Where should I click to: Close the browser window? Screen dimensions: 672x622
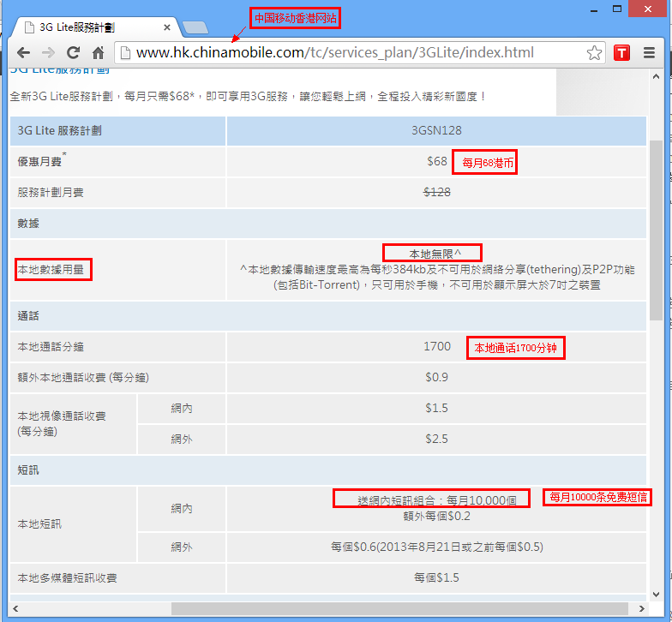click(648, 9)
